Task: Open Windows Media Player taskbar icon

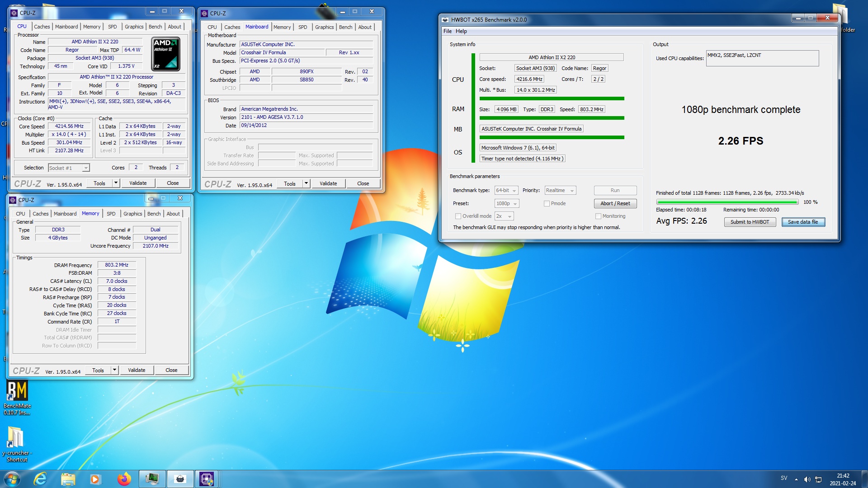Action: [95, 479]
